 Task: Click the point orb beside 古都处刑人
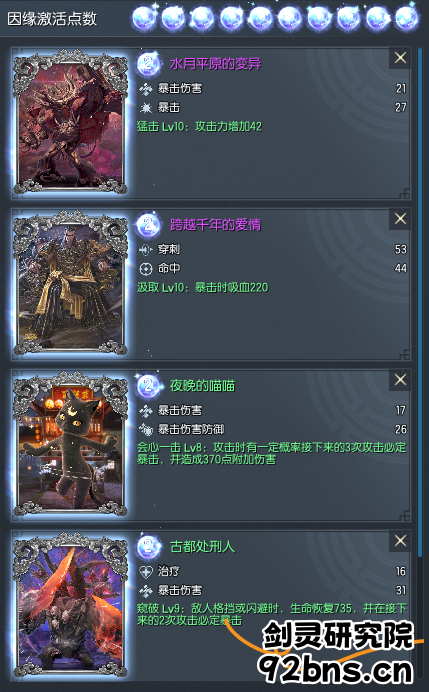tap(148, 547)
